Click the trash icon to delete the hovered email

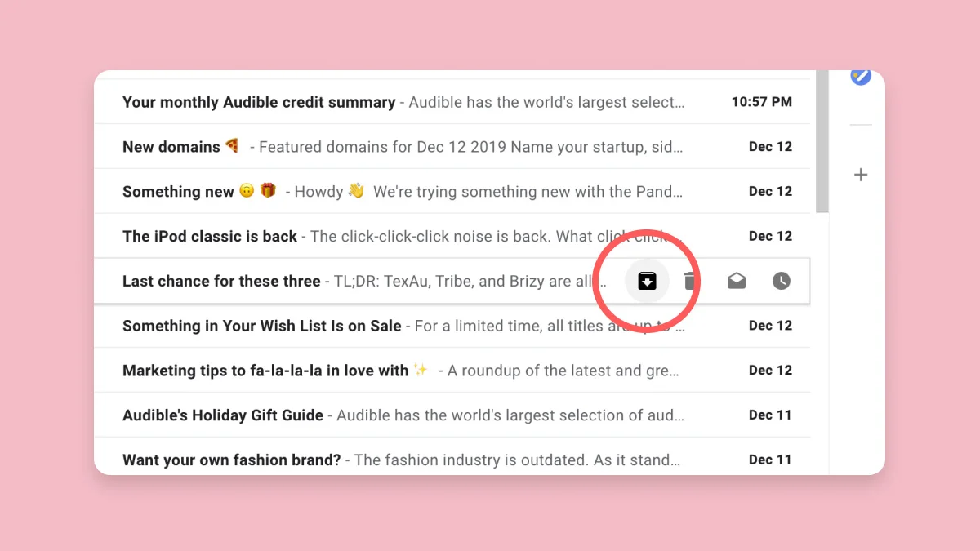point(690,281)
